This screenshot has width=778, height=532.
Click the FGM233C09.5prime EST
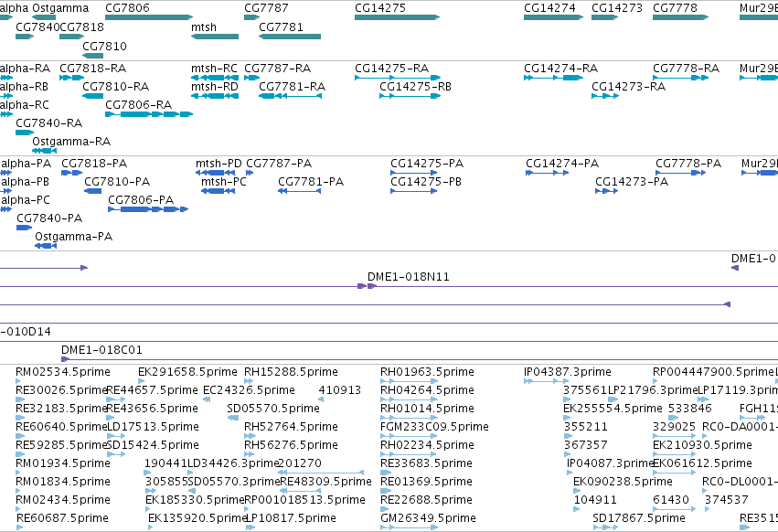click(410, 436)
